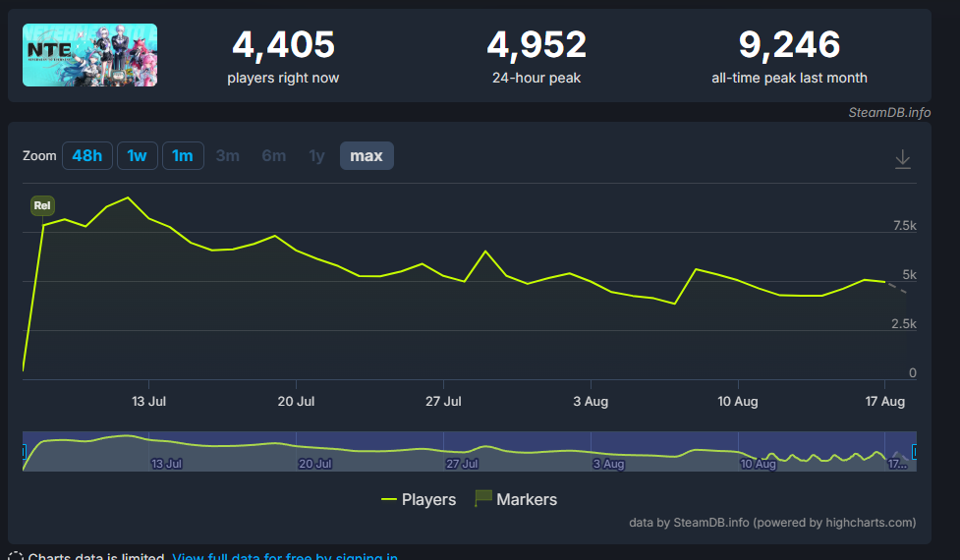Click the '3 Aug' x-axis label

click(591, 402)
